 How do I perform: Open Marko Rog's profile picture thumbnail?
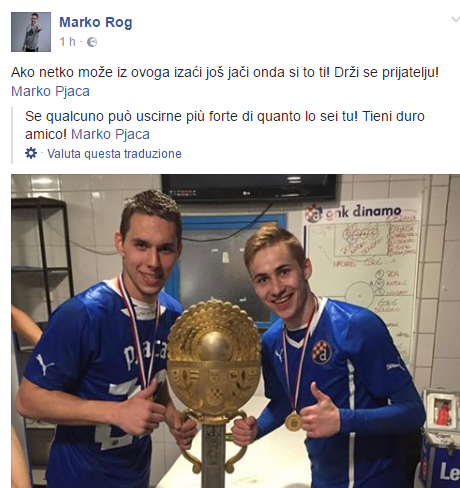31,32
